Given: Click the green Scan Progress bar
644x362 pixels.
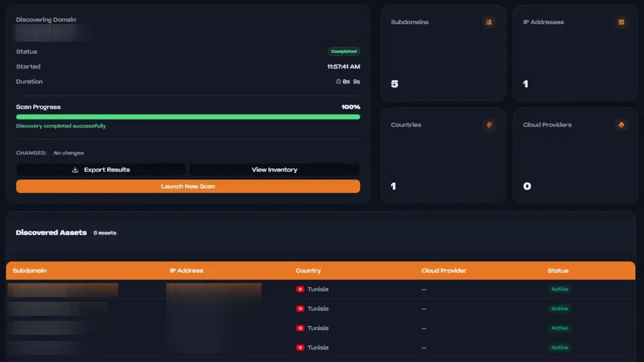Looking at the screenshot, I should pyautogui.click(x=188, y=117).
